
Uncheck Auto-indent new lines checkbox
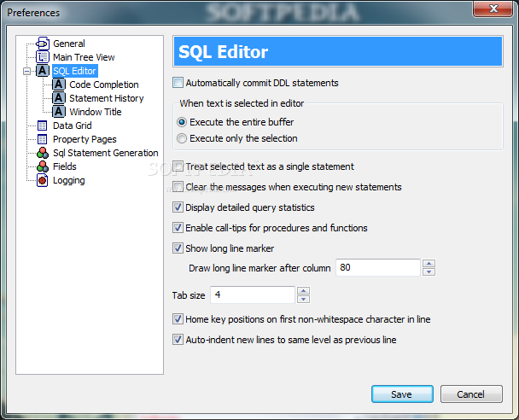point(178,340)
